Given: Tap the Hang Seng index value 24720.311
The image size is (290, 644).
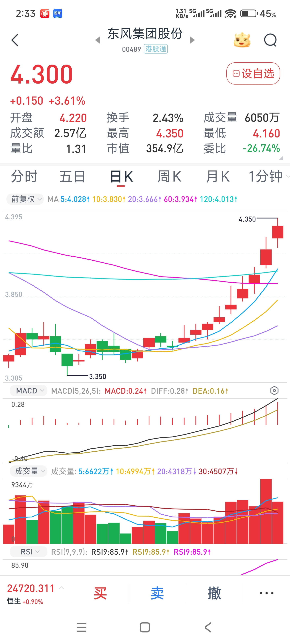Looking at the screenshot, I should point(31,588).
